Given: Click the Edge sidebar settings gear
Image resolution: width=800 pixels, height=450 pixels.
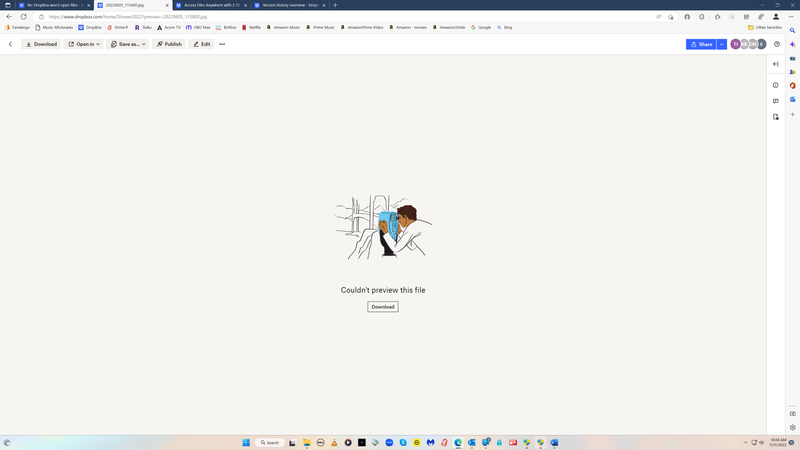Looking at the screenshot, I should pos(792,428).
